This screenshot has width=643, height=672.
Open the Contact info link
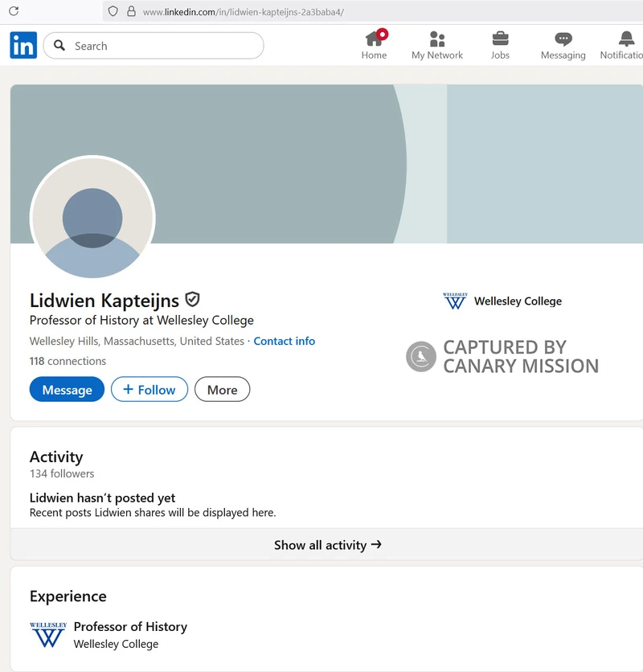[285, 341]
